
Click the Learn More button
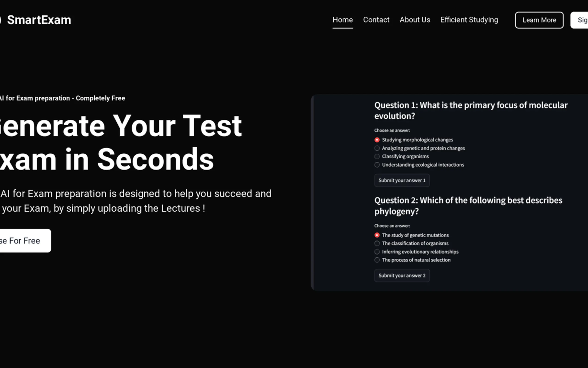point(539,20)
